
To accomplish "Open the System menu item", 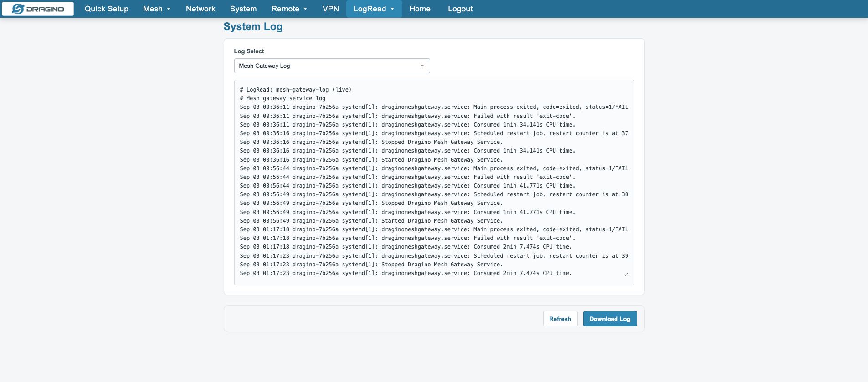I will pos(243,9).
